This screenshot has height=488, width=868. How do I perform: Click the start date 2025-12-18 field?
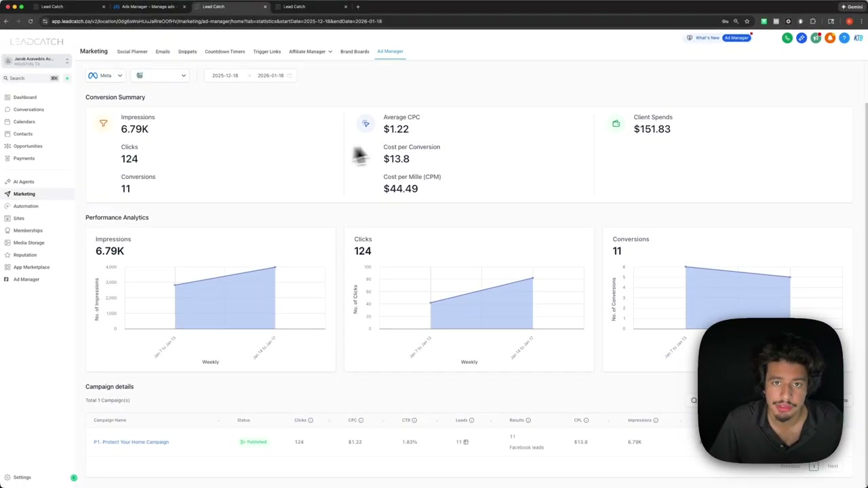coord(225,75)
